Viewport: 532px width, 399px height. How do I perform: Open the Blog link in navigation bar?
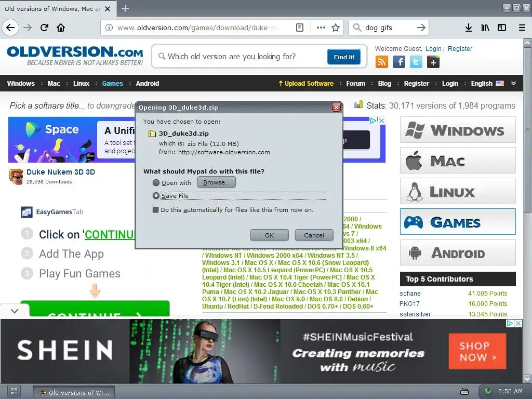click(384, 84)
